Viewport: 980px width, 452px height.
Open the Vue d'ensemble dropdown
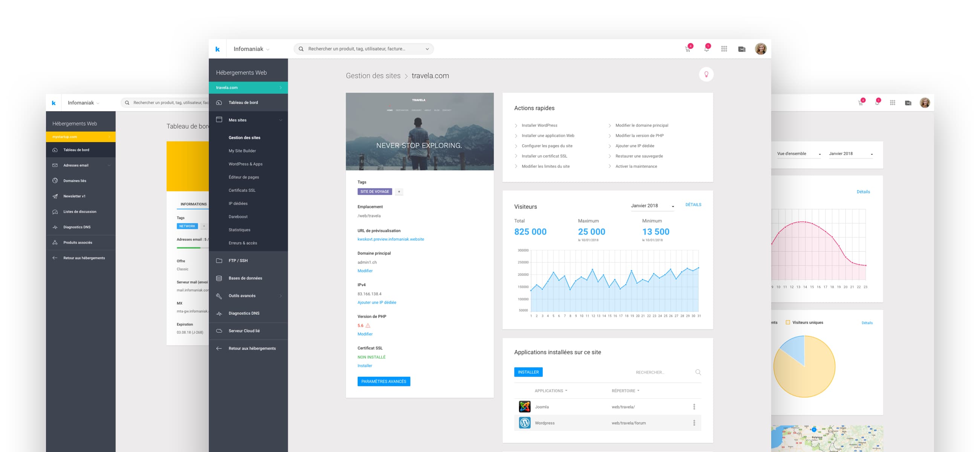(x=798, y=154)
